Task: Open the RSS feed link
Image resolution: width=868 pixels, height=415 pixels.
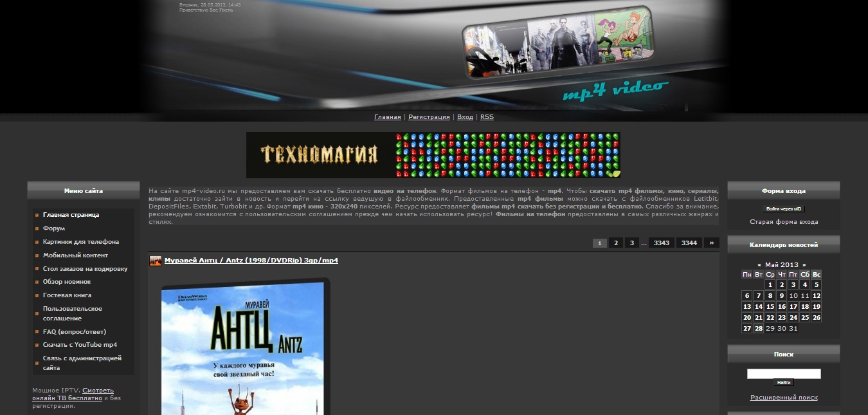Action: [x=487, y=117]
